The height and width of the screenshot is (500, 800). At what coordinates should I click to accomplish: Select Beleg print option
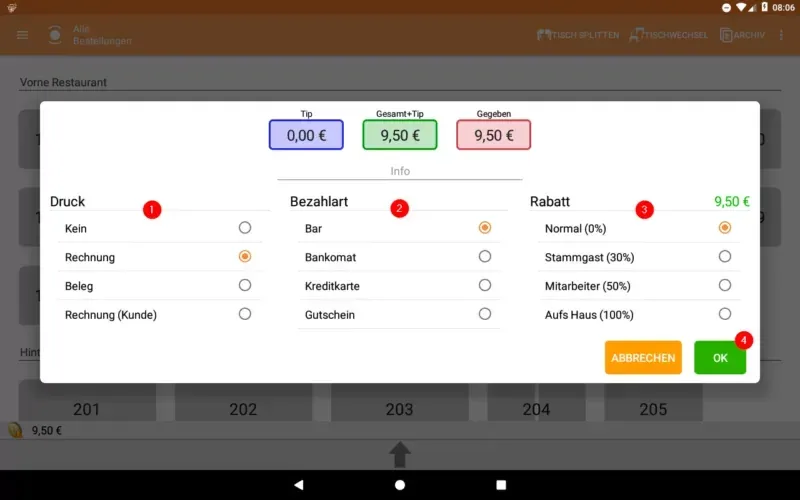[245, 285]
